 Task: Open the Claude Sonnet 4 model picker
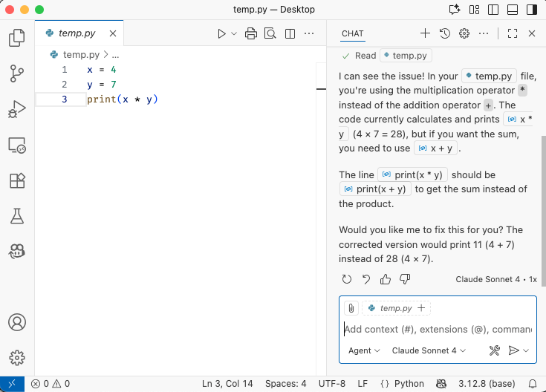click(429, 350)
